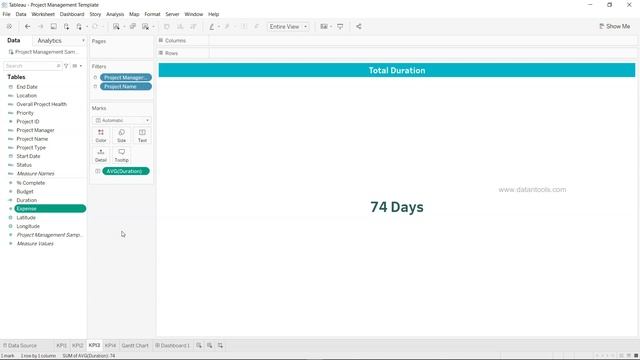Image resolution: width=640 pixels, height=360 pixels.
Task: Click the Highlight pen icon
Action: click(x=211, y=27)
